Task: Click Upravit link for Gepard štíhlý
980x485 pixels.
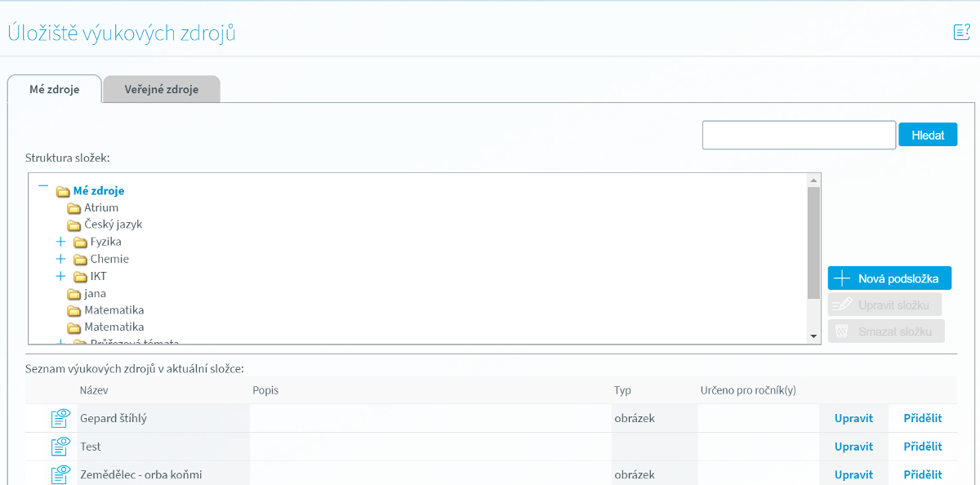Action: 853,419
